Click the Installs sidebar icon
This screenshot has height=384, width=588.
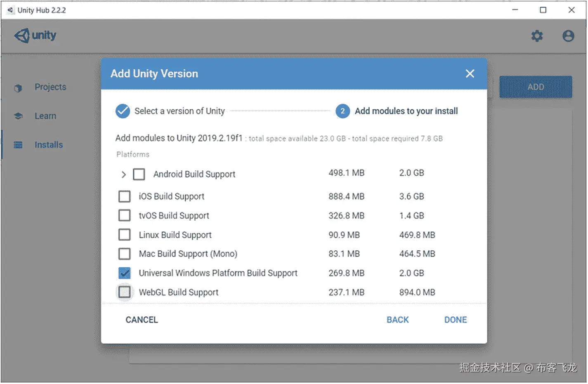18,145
